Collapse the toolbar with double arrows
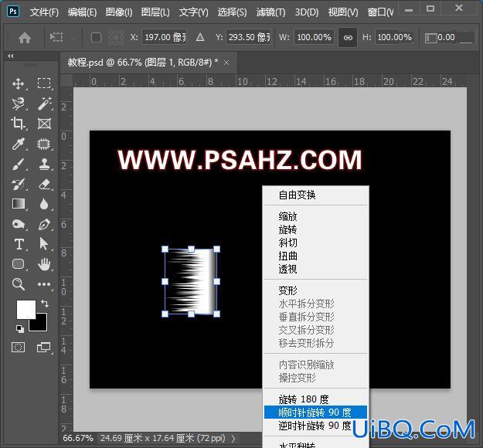483x448 pixels. tap(11, 56)
